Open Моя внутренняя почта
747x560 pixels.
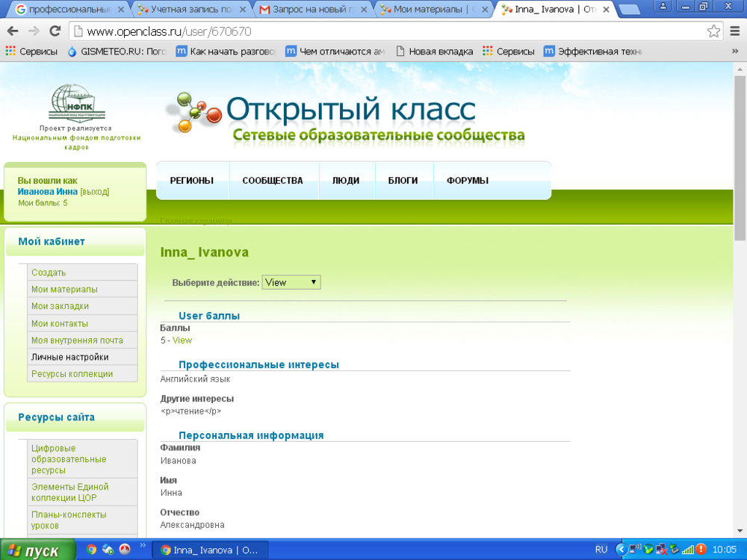(77, 340)
